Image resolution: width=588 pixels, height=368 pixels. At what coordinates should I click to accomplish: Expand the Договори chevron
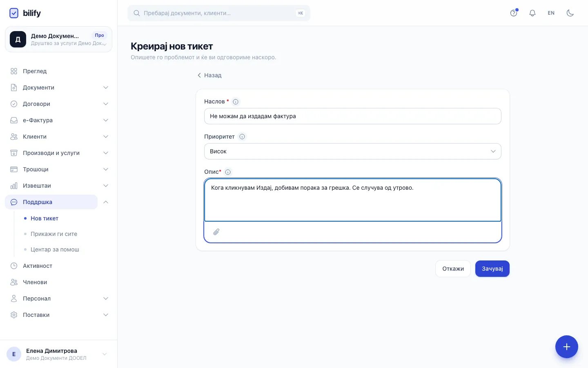(x=106, y=104)
